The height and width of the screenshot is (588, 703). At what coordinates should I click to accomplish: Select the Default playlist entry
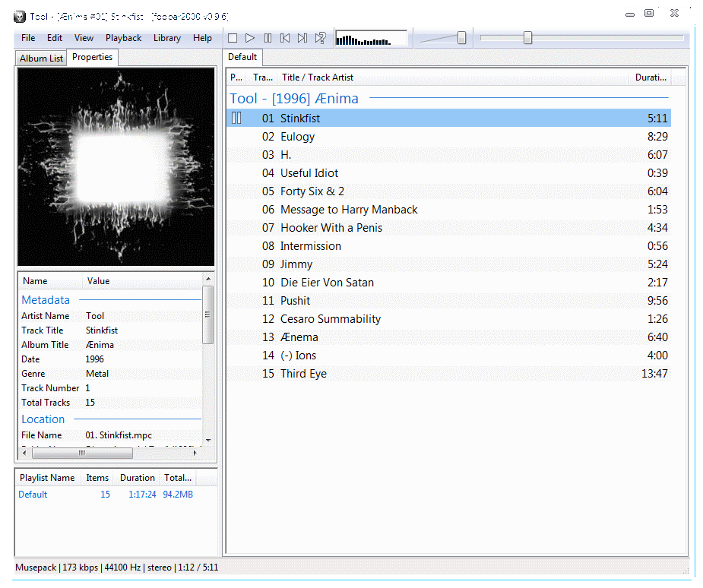click(x=106, y=495)
